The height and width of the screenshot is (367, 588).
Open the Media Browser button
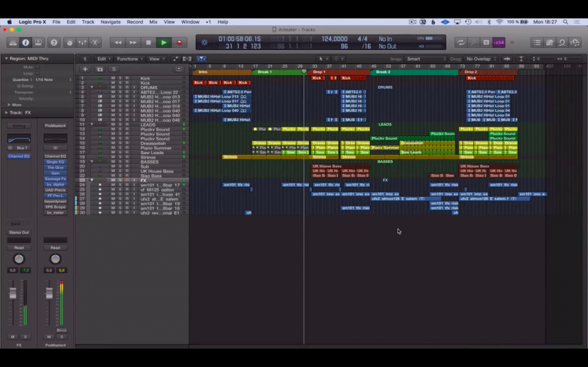click(x=575, y=43)
